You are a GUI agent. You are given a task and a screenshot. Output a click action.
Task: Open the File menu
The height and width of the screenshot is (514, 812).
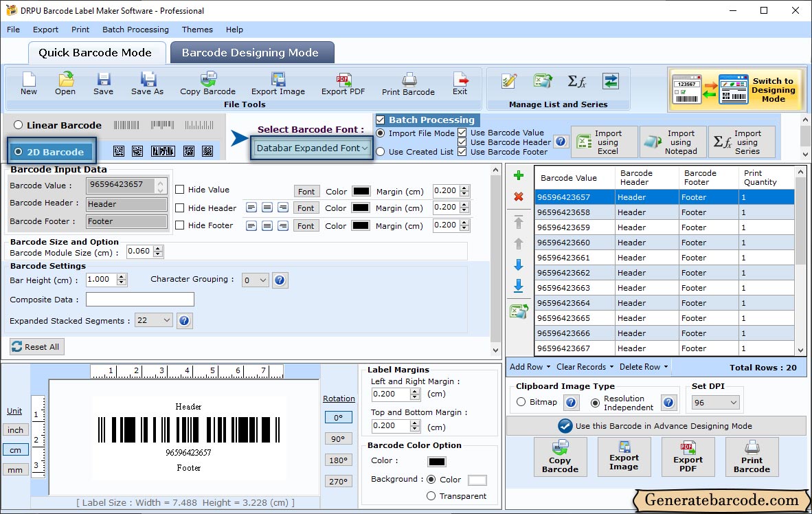(14, 30)
